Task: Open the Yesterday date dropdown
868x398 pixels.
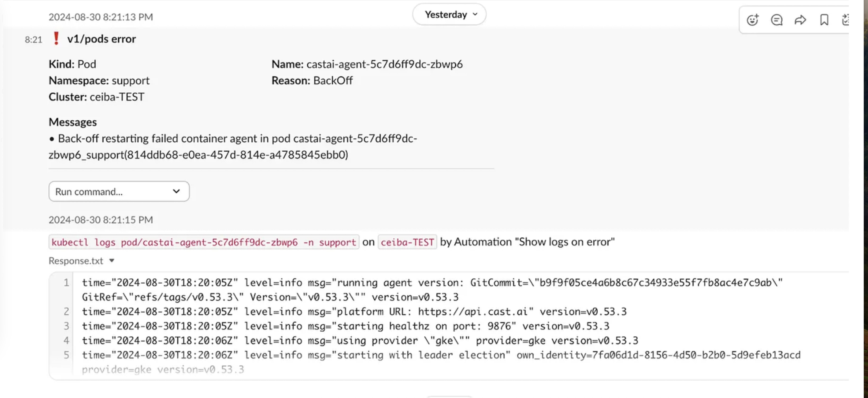Action: click(449, 15)
